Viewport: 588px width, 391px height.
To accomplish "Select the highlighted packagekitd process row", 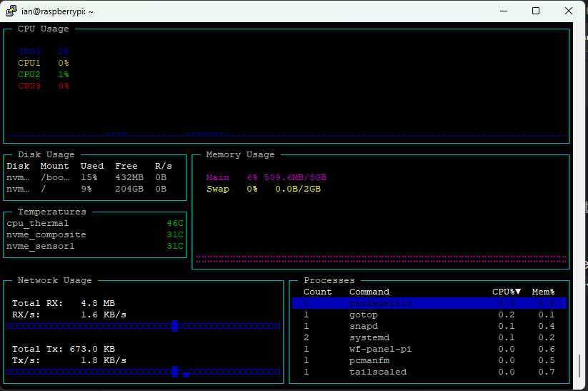I will pyautogui.click(x=429, y=303).
